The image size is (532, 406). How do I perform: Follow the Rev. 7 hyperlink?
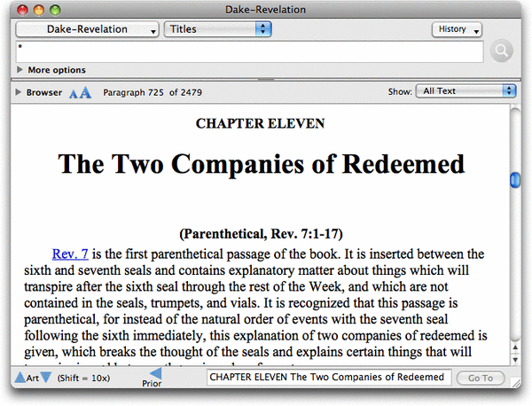[x=70, y=254]
